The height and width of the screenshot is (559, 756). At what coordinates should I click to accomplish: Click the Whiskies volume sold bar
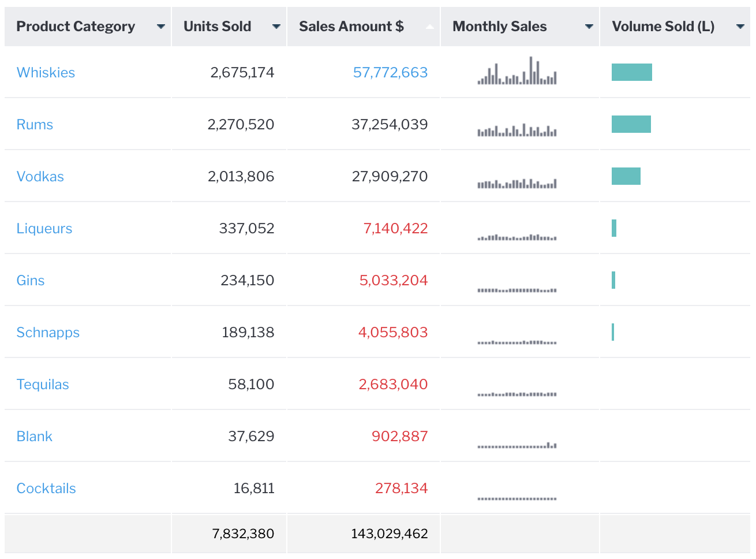[x=631, y=72]
